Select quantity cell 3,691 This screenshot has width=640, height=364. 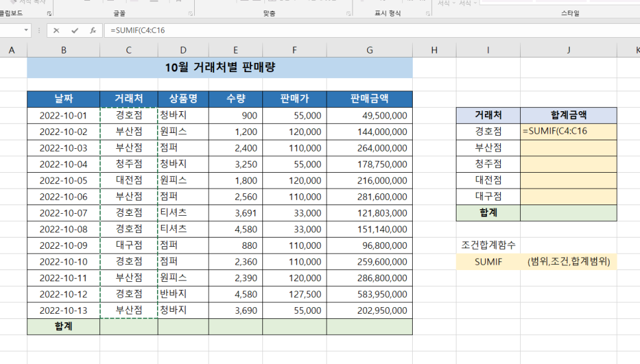click(x=235, y=213)
